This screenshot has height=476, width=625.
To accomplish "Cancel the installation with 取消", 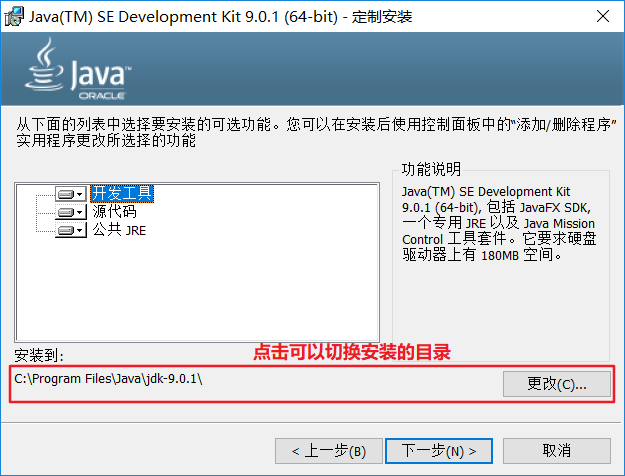I will click(x=556, y=451).
